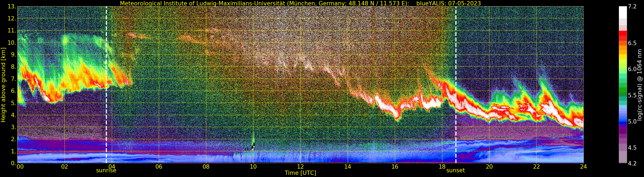
Task: Click the green vertical spike near 10 UTC
Action: (253, 140)
